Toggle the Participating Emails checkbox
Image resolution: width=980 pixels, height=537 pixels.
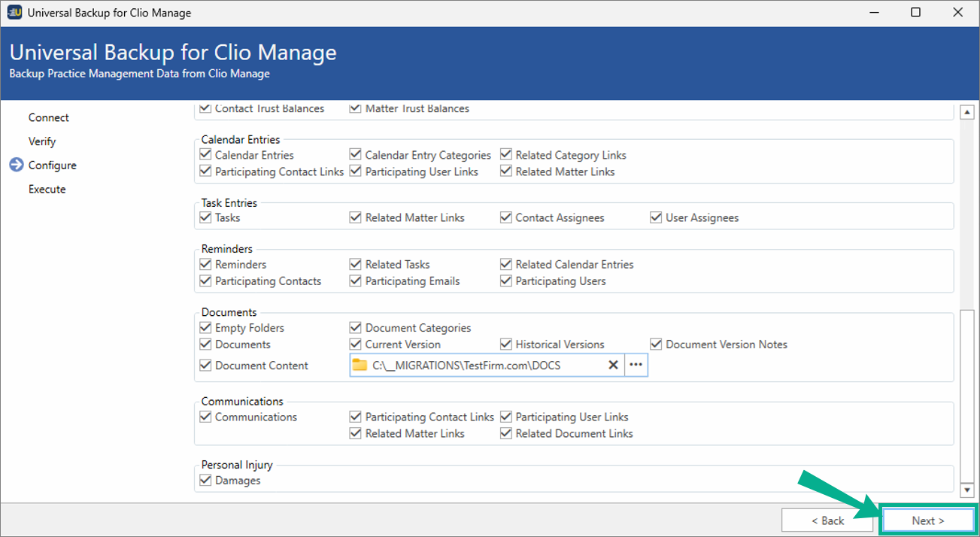(356, 281)
